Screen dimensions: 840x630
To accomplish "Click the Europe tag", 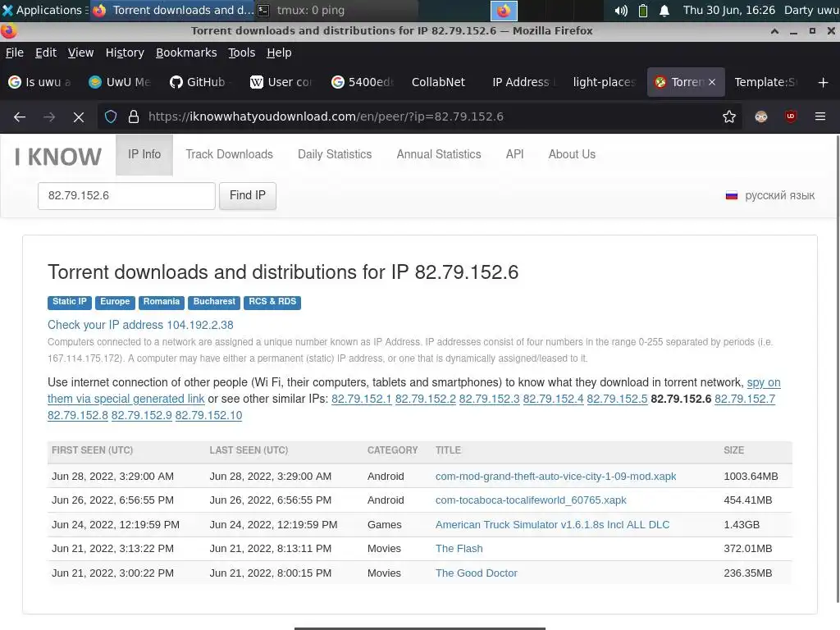I will tap(115, 302).
